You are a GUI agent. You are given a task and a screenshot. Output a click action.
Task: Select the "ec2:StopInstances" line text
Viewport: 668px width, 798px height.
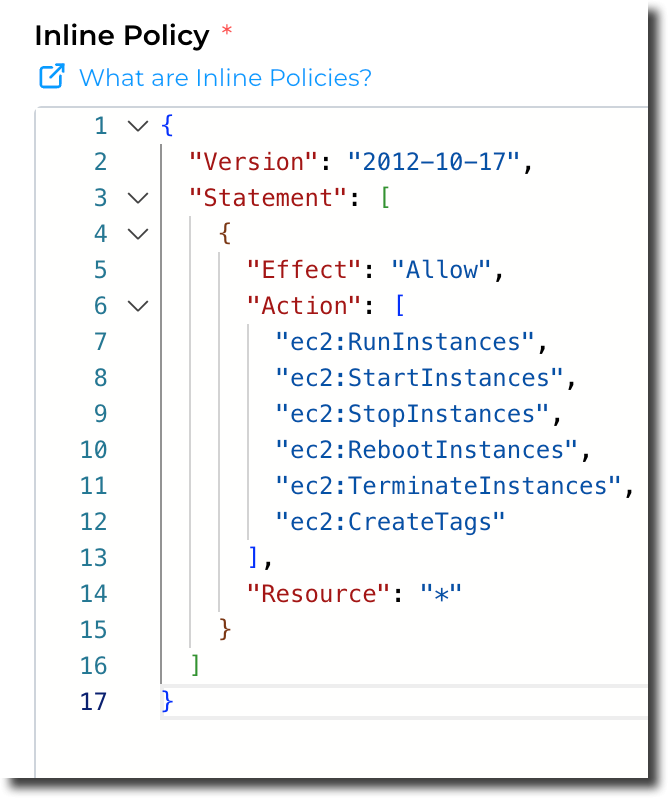pyautogui.click(x=413, y=414)
